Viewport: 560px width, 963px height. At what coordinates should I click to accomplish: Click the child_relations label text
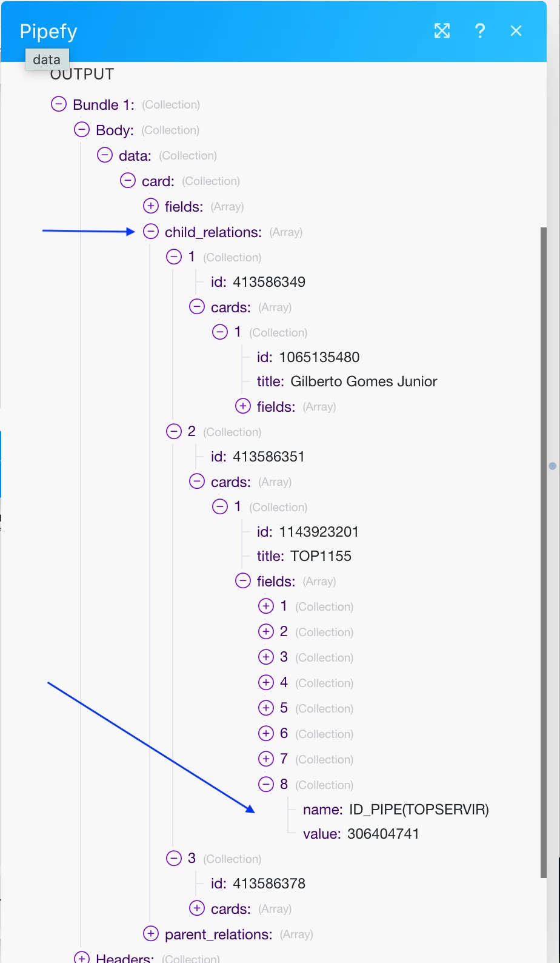(x=213, y=232)
